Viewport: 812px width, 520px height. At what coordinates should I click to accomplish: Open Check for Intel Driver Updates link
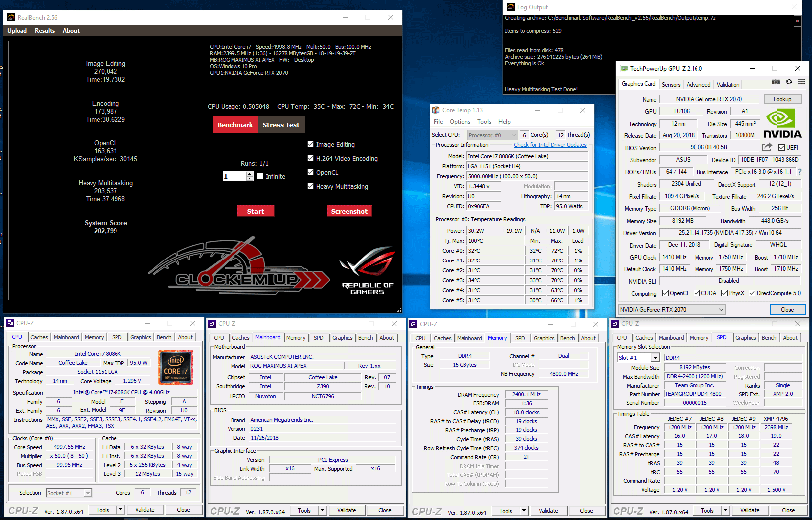click(550, 145)
